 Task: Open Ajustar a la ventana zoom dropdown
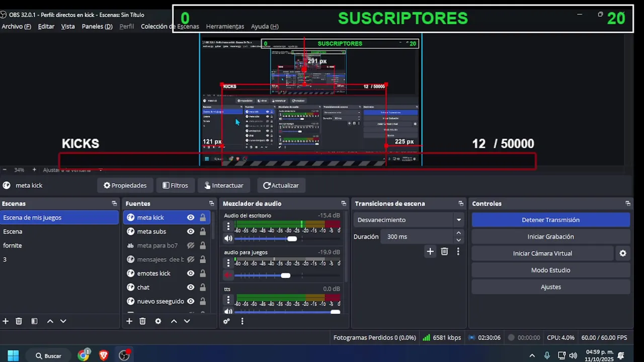(72, 170)
